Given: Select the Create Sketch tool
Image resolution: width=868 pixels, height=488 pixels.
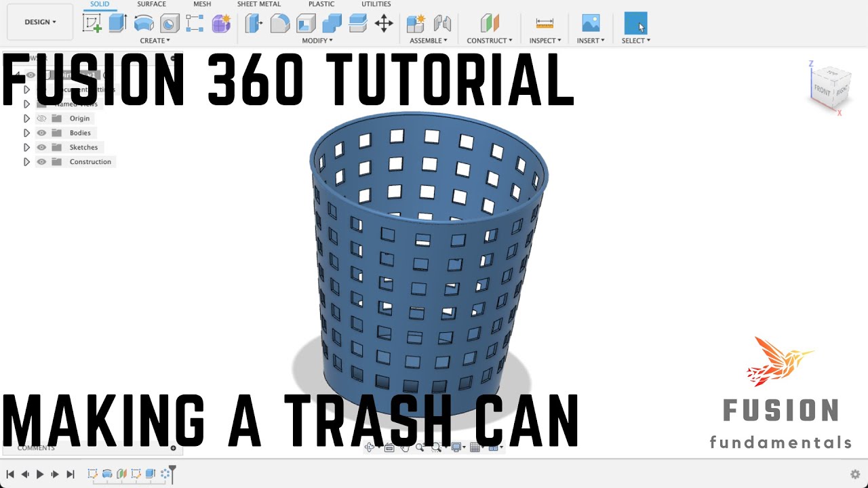Looking at the screenshot, I should pos(92,23).
